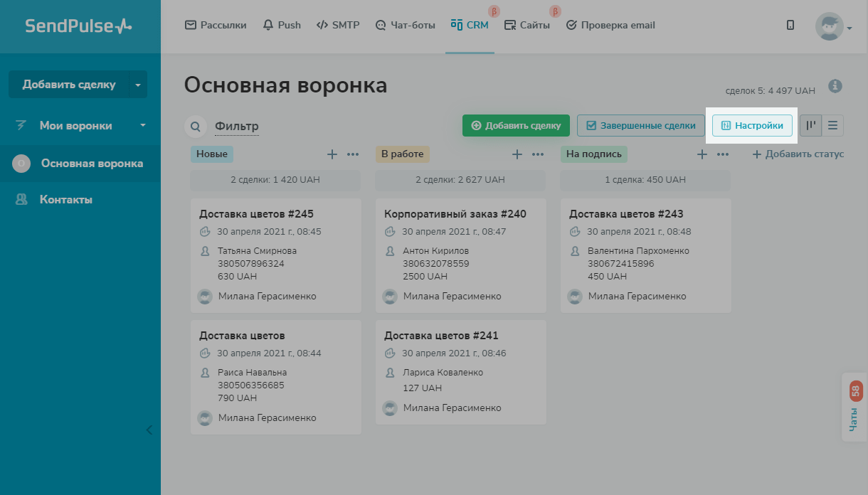Click plus icon in На подпись column
Screen dimensions: 868x495
(702, 154)
